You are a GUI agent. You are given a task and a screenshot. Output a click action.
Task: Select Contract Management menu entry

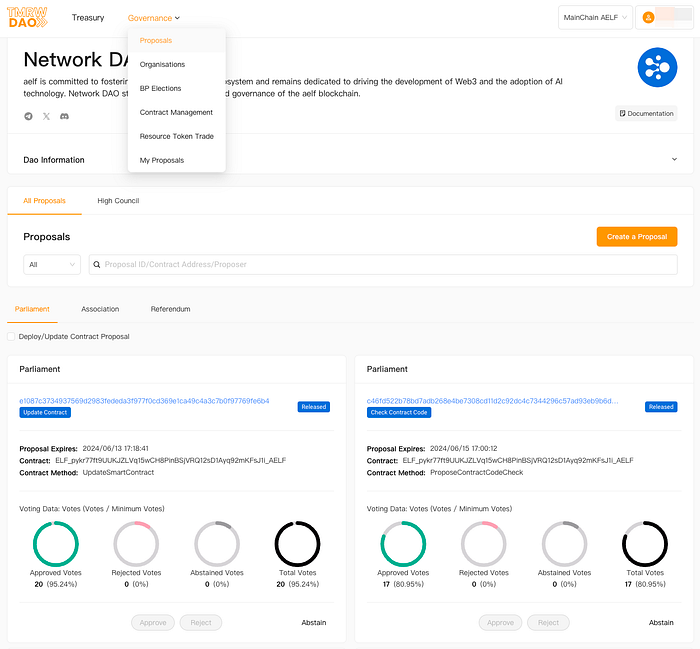177,112
